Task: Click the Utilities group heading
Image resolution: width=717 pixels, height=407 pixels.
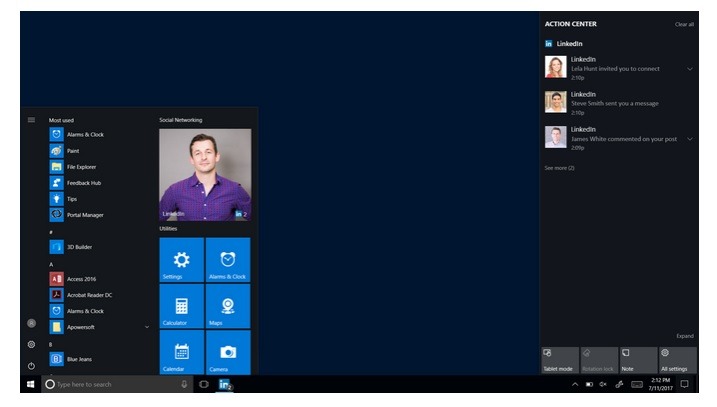Action: click(x=168, y=229)
